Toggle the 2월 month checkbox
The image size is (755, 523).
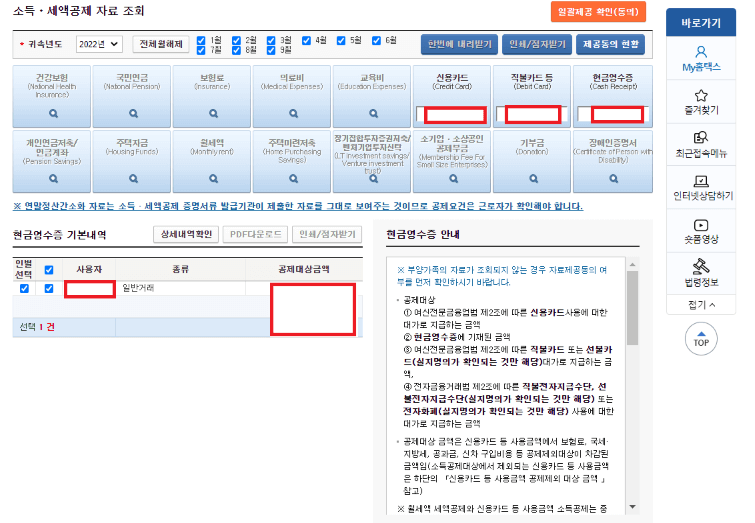click(236, 40)
